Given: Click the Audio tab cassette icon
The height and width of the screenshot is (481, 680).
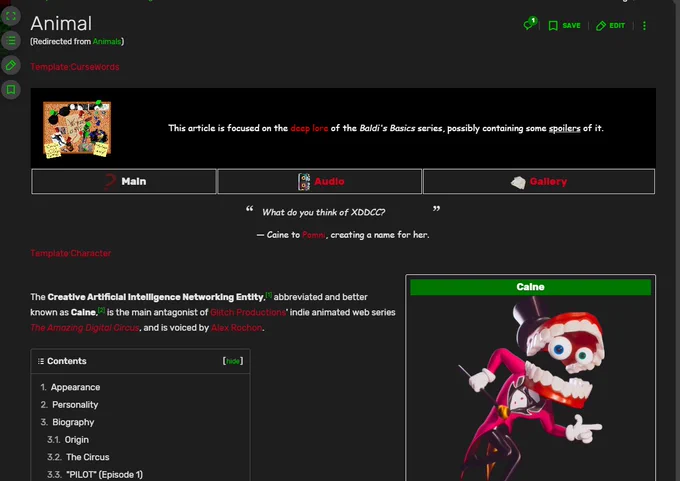Looking at the screenshot, I should [x=304, y=182].
